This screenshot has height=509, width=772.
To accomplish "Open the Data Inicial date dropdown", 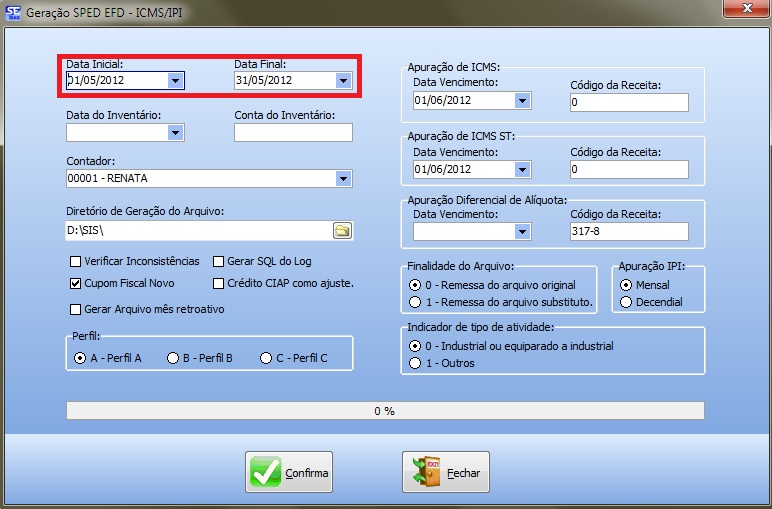I will point(176,80).
